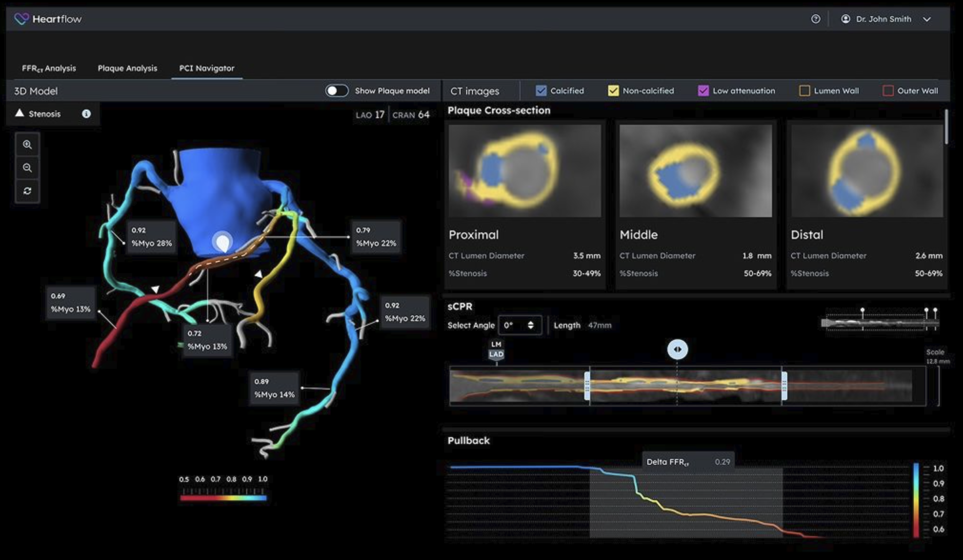The height and width of the screenshot is (560, 963).
Task: Click the Middle %Stenosis 50-69% value
Action: click(757, 273)
